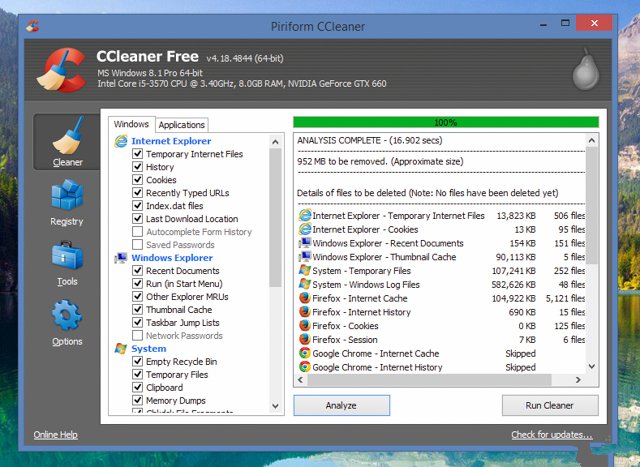
Task: Click the results pane scroll down arrow
Action: coord(592,367)
